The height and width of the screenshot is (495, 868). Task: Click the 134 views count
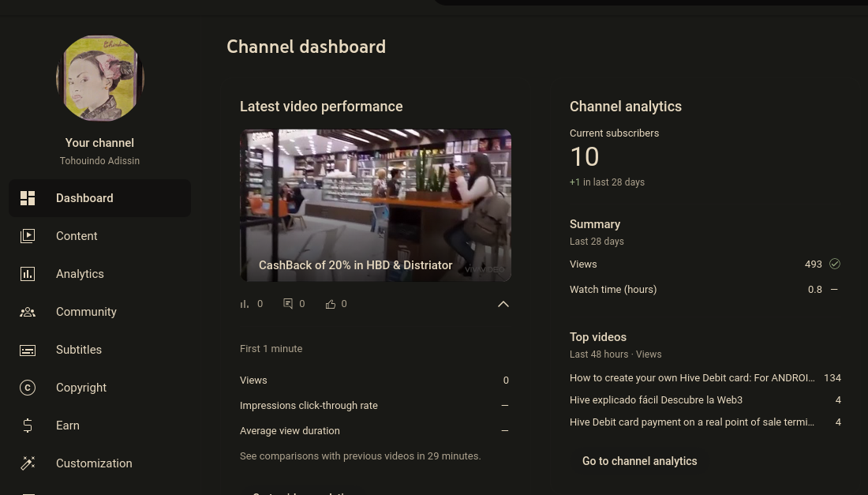[832, 378]
